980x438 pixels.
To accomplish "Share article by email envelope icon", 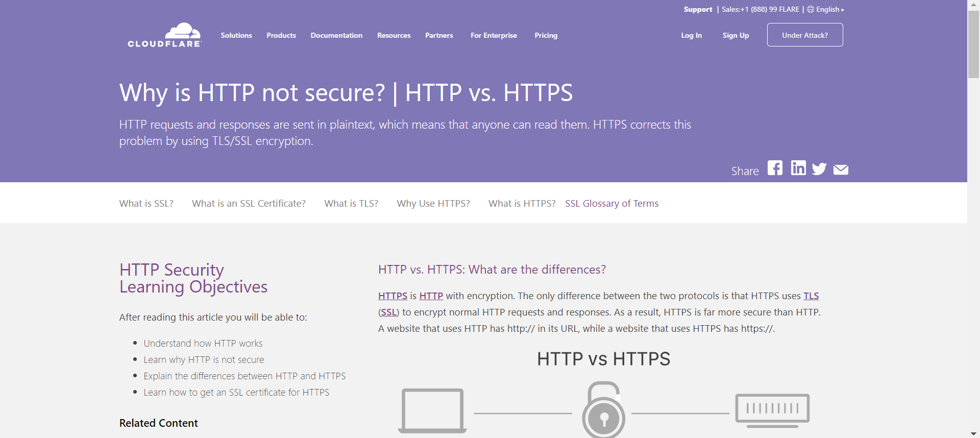I will [841, 169].
